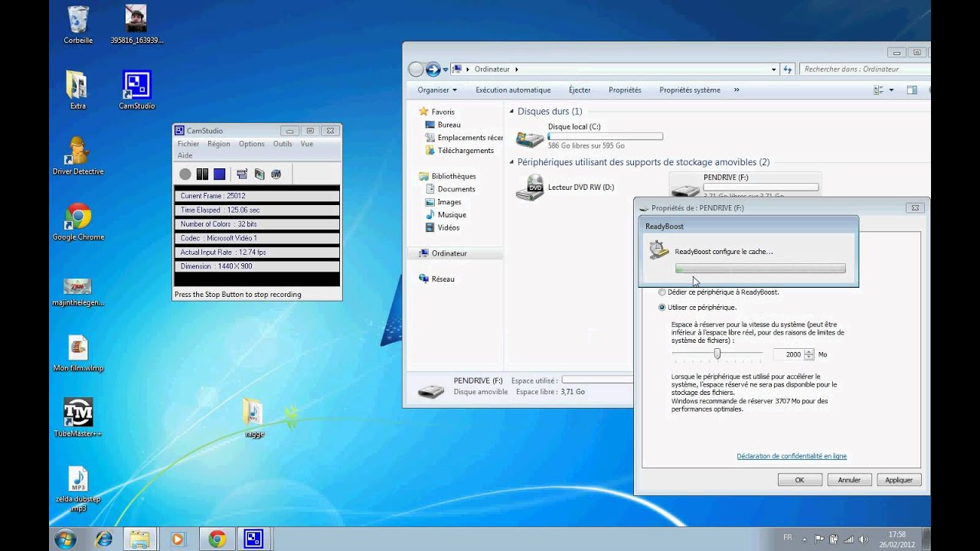980x551 pixels.
Task: Open the CamStudio Région menu
Action: 218,144
